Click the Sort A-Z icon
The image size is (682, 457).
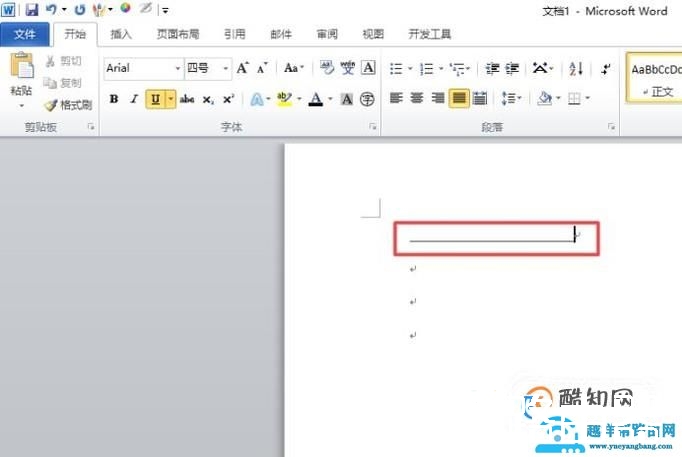pos(576,68)
